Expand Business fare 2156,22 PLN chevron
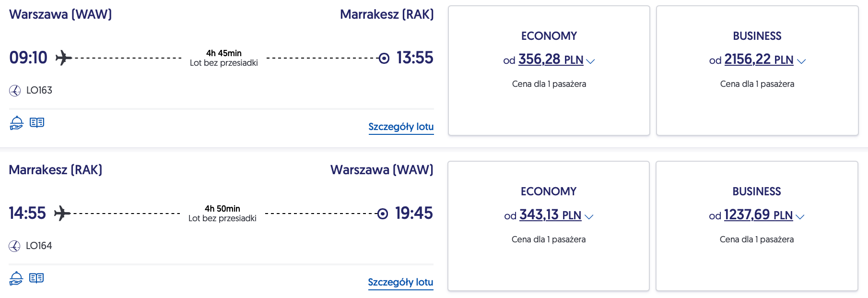The height and width of the screenshot is (298, 868). click(801, 61)
